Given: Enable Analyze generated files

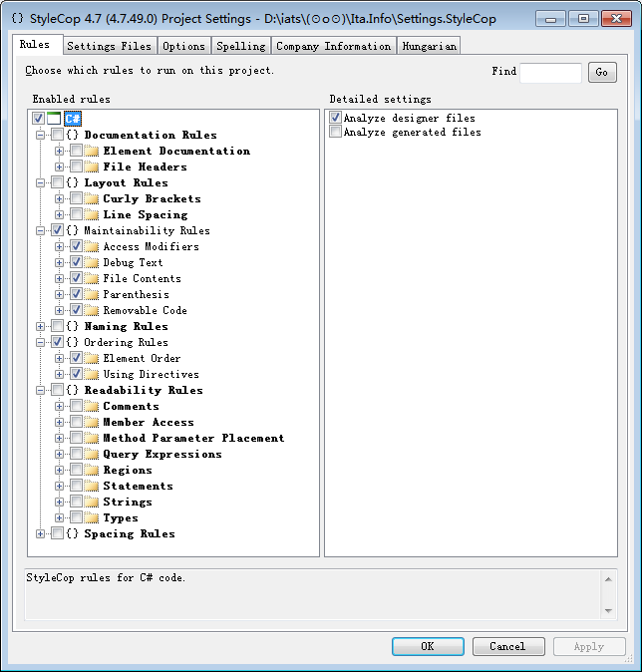Looking at the screenshot, I should tap(335, 132).
